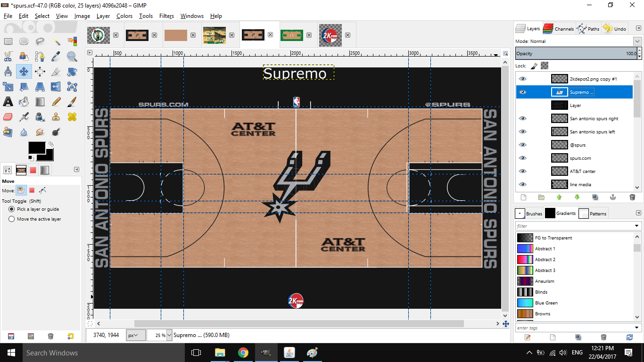Open the Layers dock tab configuration menu
Screen dimensions: 644x362
click(638, 28)
